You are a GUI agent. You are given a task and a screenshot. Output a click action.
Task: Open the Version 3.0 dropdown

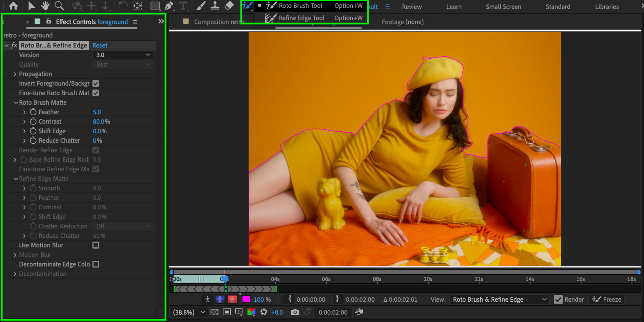coord(123,55)
